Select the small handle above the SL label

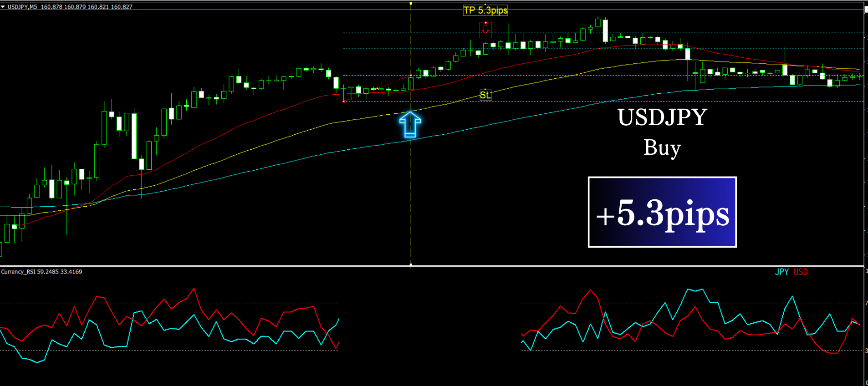point(485,90)
